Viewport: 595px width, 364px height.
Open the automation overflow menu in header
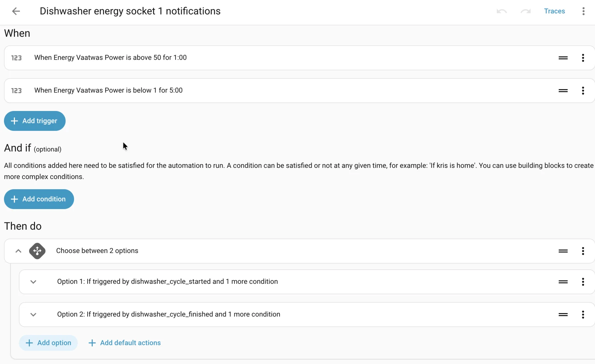point(583,11)
